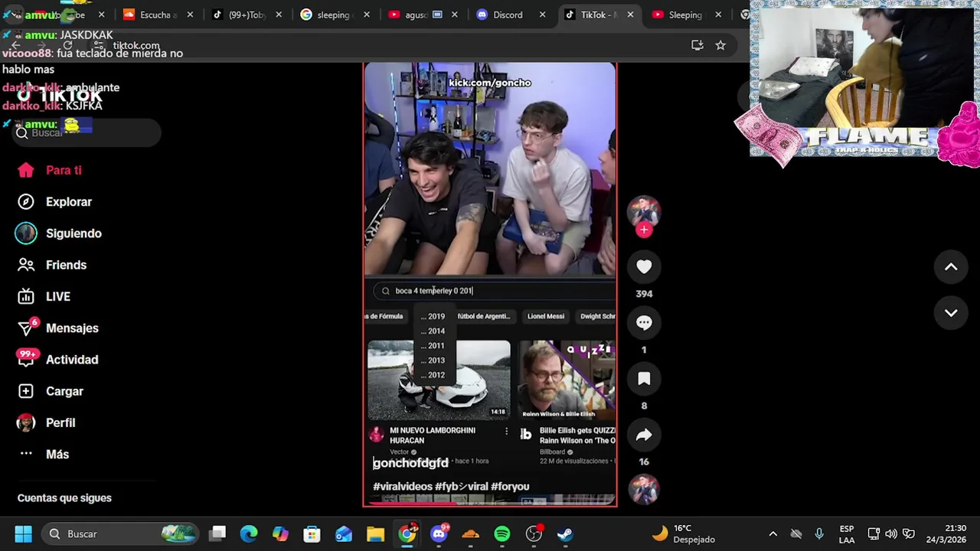
Task: Close the active TikTok tab
Action: coord(630,15)
